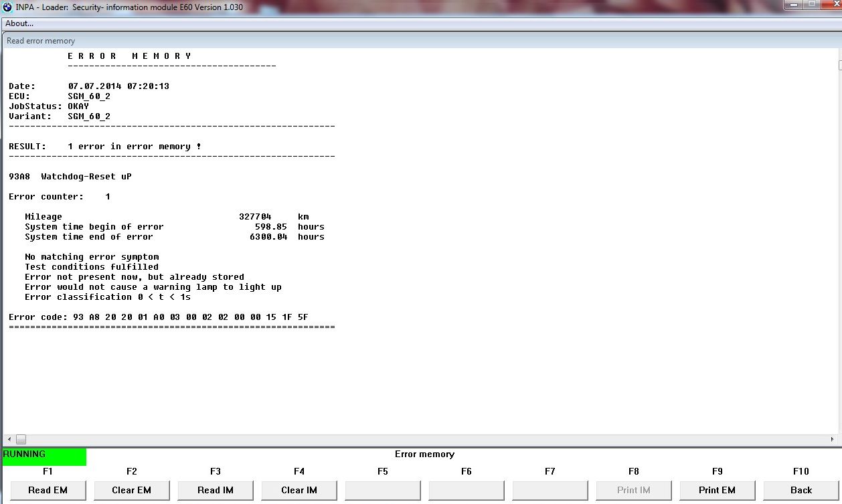
Task: Print error memory with Print EM
Action: click(x=717, y=490)
